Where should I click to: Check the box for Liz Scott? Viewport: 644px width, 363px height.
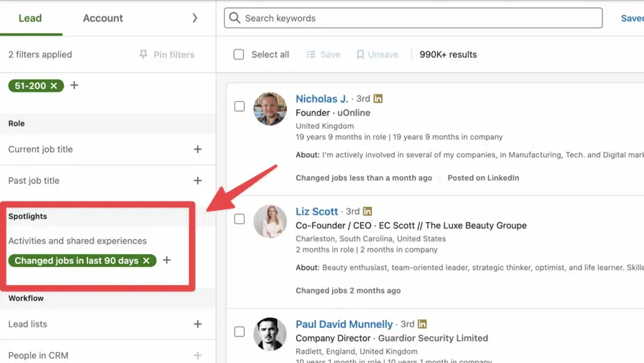click(240, 218)
